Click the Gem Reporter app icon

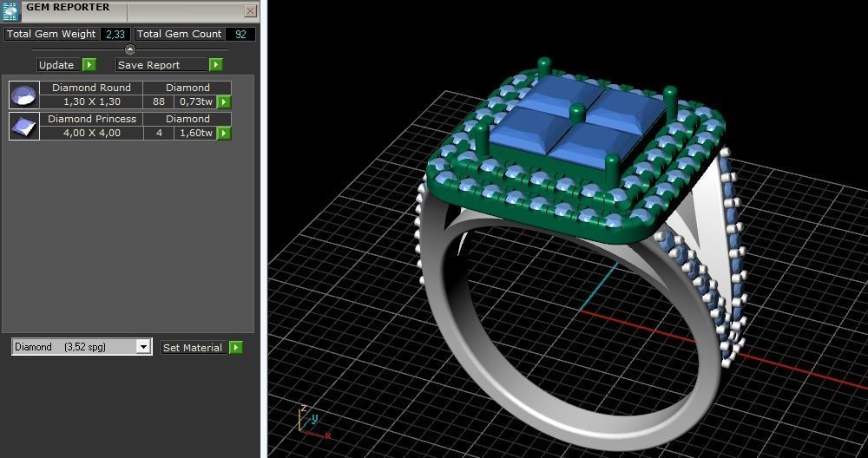[11, 11]
